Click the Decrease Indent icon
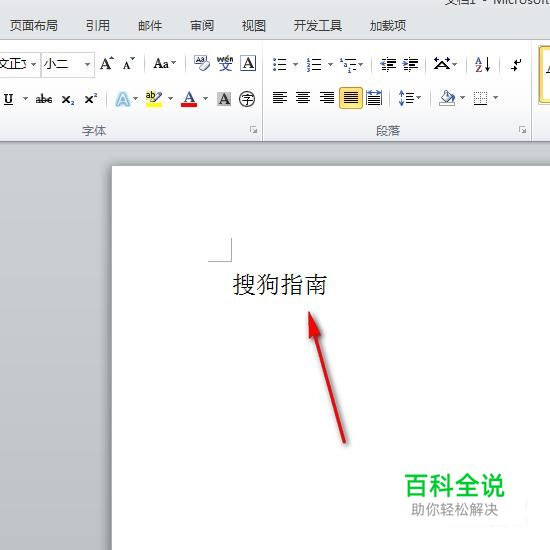550x550 pixels. pyautogui.click(x=388, y=65)
